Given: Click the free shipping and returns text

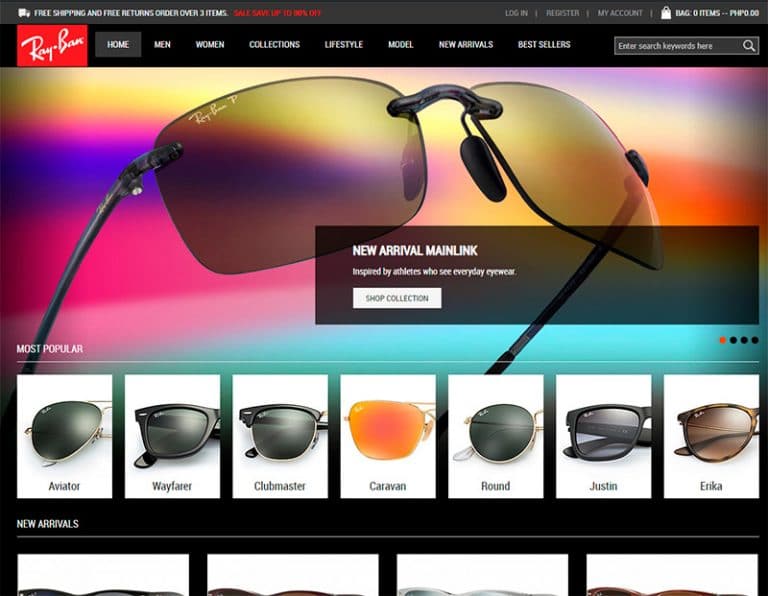Looking at the screenshot, I should (131, 13).
